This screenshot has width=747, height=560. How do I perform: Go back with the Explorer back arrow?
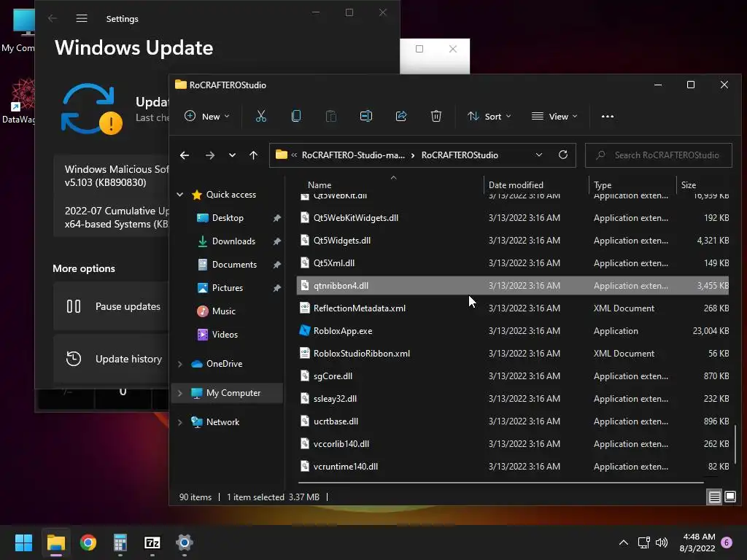click(185, 155)
